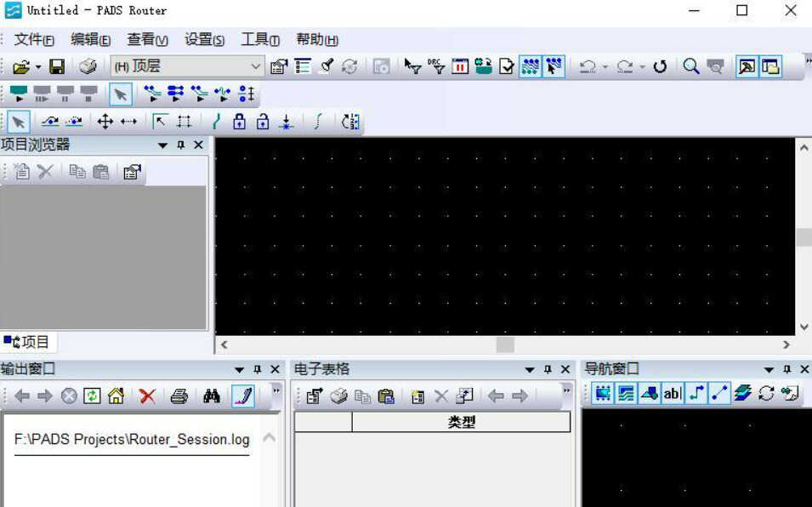Toggle the Project Explorer window button in toolbar
Screen dimensions: 812x507
click(x=771, y=67)
